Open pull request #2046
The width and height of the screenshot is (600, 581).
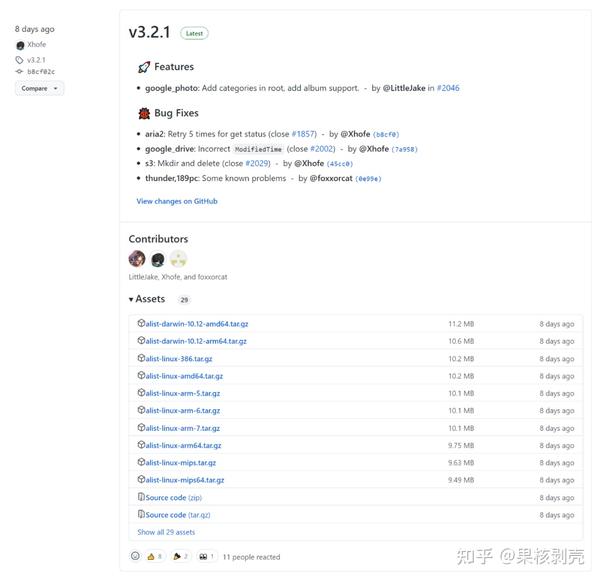pos(448,88)
